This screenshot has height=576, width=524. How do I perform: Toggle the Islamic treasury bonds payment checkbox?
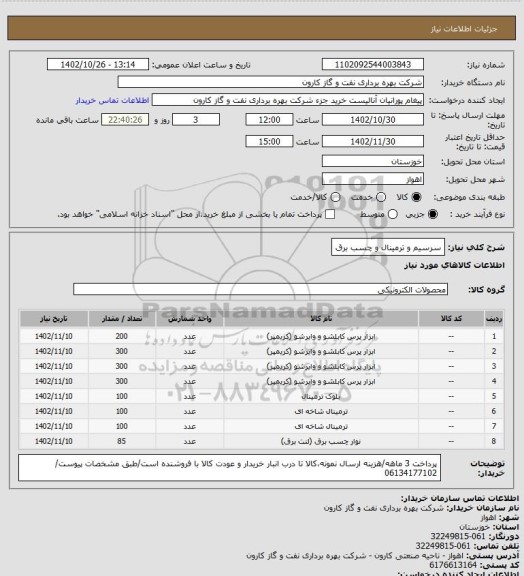coord(330,214)
